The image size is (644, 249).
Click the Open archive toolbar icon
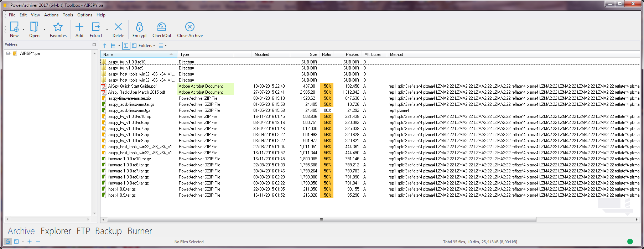pyautogui.click(x=34, y=27)
